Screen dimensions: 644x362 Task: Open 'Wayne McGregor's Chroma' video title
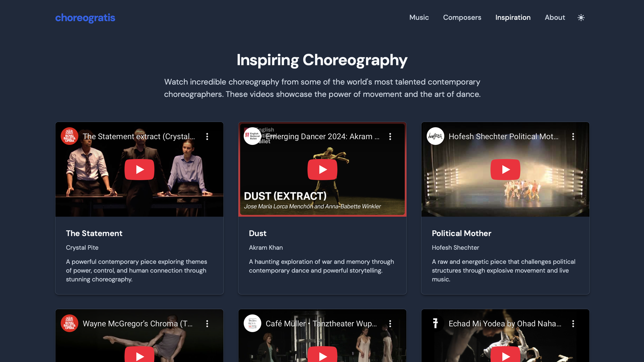tap(137, 323)
